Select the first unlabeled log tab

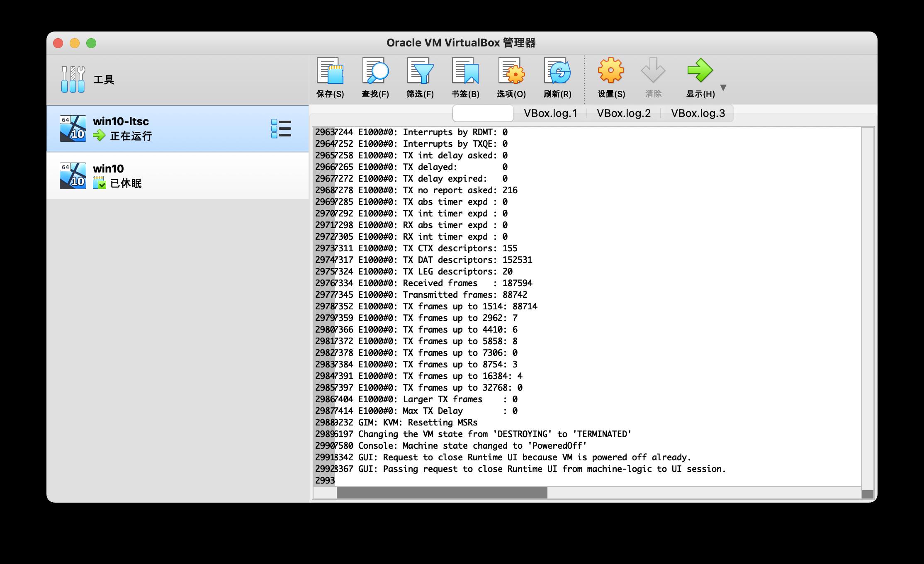point(483,113)
